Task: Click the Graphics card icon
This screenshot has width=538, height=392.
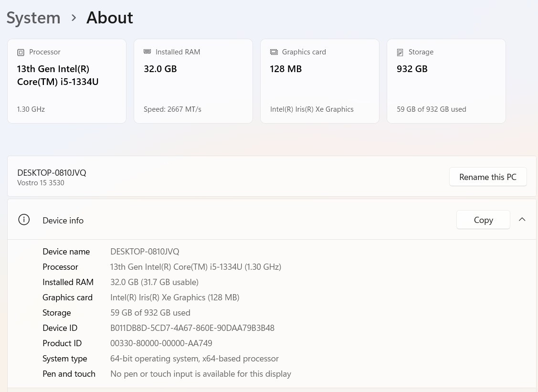Action: [x=274, y=52]
